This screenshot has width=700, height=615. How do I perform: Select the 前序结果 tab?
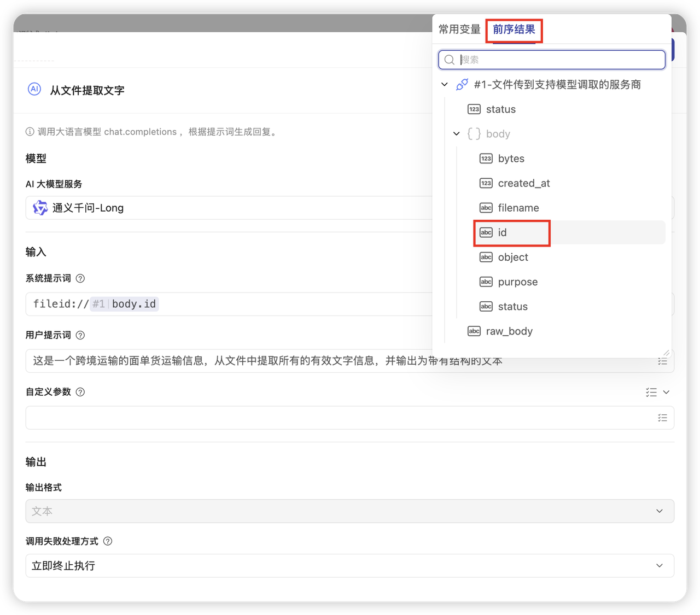click(514, 30)
